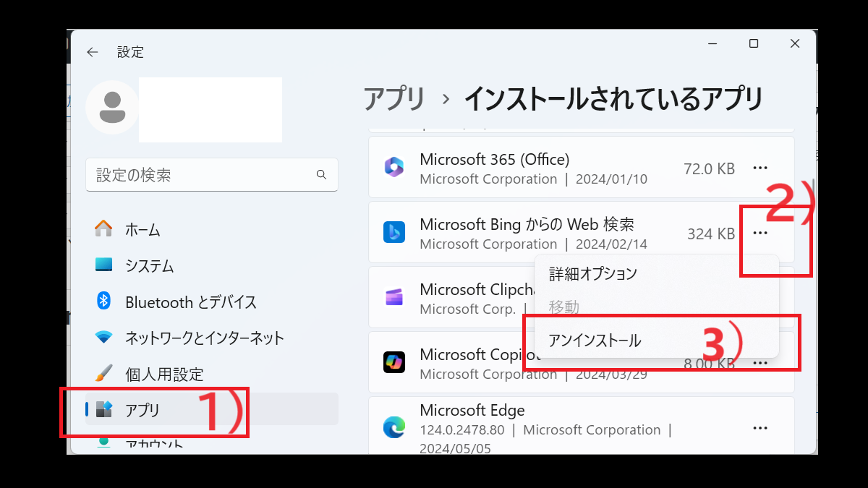Click the Microsoft Clipchamp app icon
Viewport: 868px width, 488px height.
[x=394, y=297]
